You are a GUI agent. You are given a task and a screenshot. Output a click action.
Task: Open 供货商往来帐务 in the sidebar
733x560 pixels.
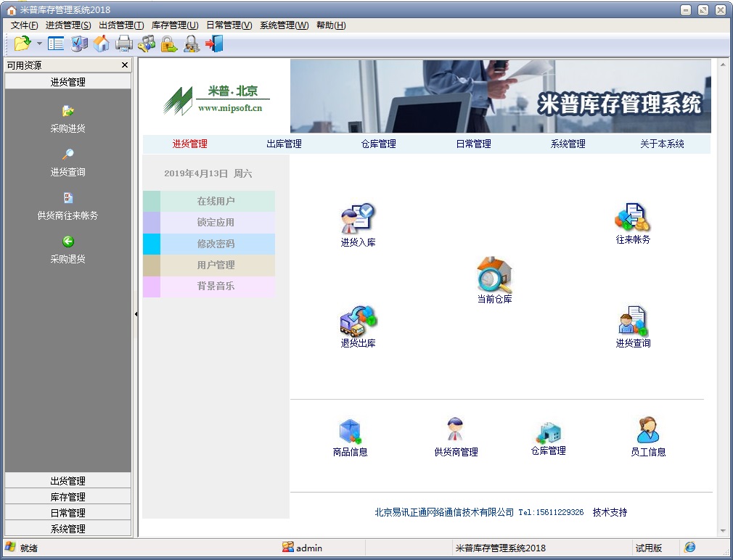pos(67,206)
